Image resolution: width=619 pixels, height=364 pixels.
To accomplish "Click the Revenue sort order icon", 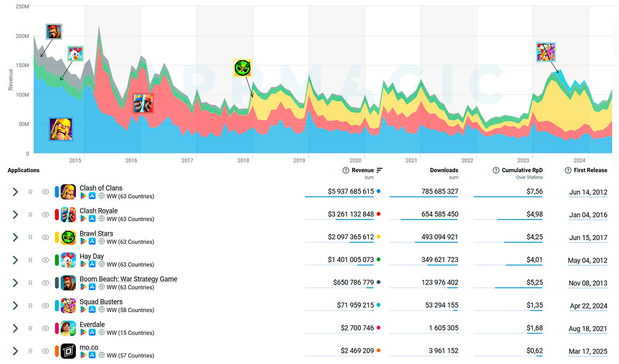I will [x=380, y=170].
